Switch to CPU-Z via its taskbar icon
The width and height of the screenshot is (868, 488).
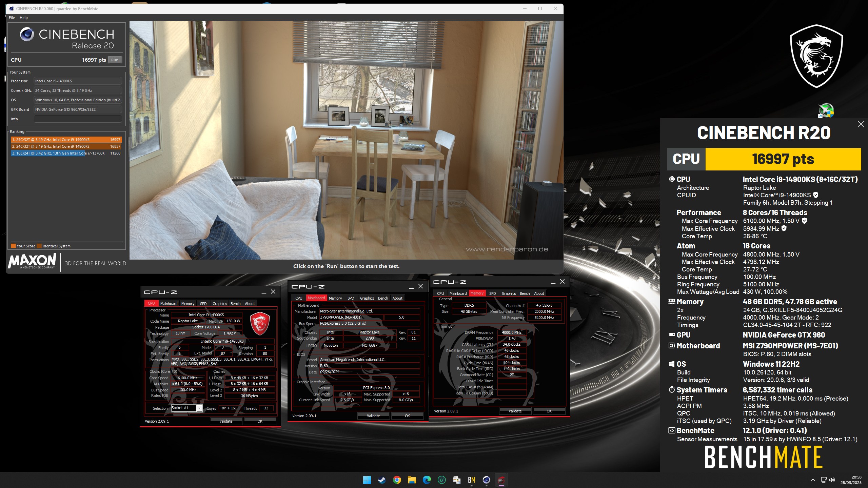[x=501, y=480]
